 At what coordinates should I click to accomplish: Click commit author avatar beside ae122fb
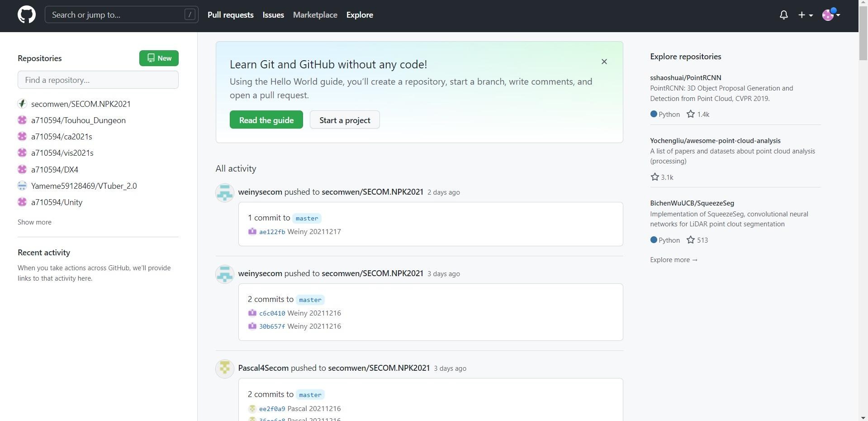click(252, 231)
